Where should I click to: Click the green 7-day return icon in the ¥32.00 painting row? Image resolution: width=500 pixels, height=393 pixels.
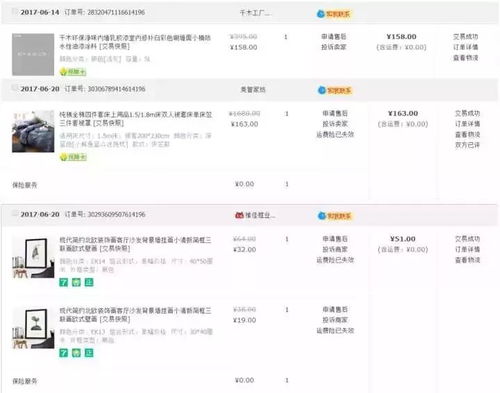click(x=63, y=282)
